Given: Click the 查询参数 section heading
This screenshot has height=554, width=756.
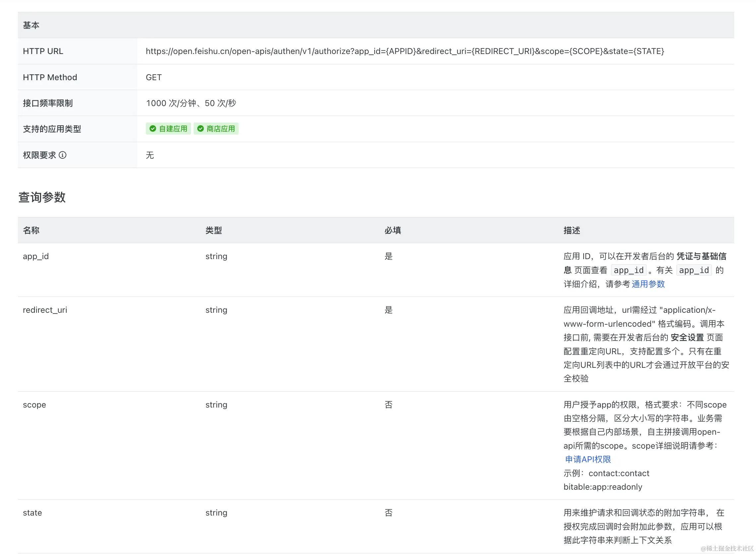Looking at the screenshot, I should point(42,197).
